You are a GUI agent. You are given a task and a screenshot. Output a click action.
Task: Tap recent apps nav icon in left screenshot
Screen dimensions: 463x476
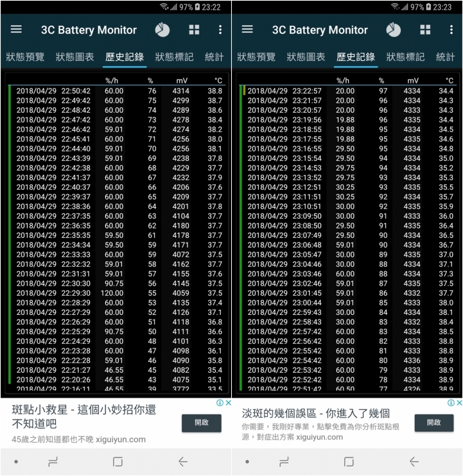coord(53,462)
